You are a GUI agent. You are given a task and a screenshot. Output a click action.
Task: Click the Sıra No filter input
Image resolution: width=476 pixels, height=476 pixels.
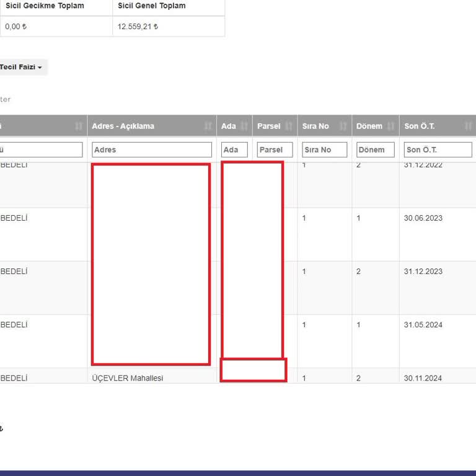coord(325,149)
